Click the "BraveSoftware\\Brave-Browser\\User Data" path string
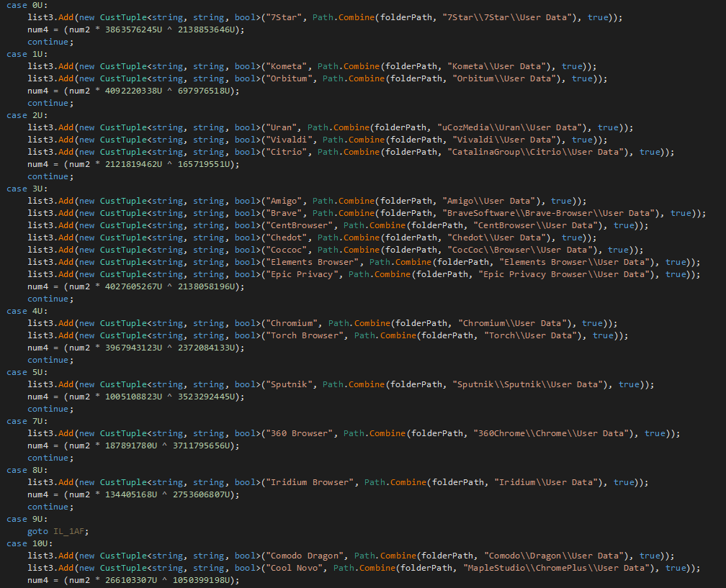 tap(549, 213)
